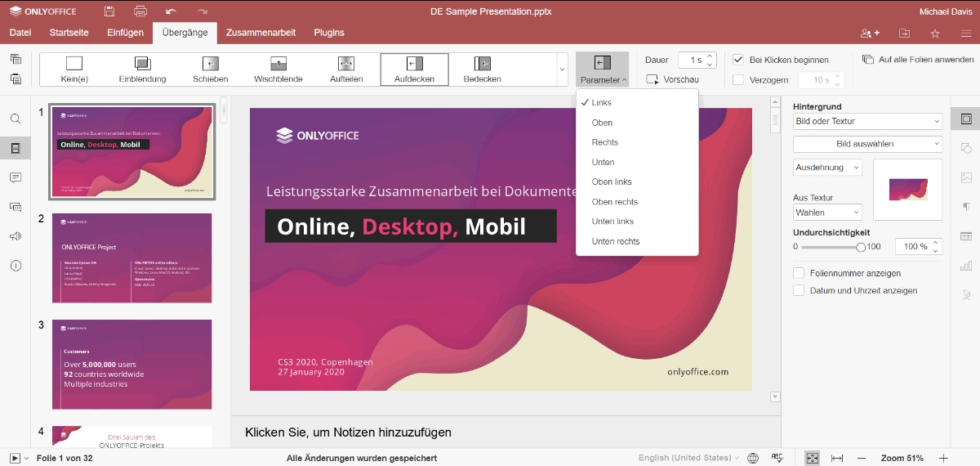980x466 pixels.
Task: Open the Search panel in left sidebar
Action: coord(16,119)
